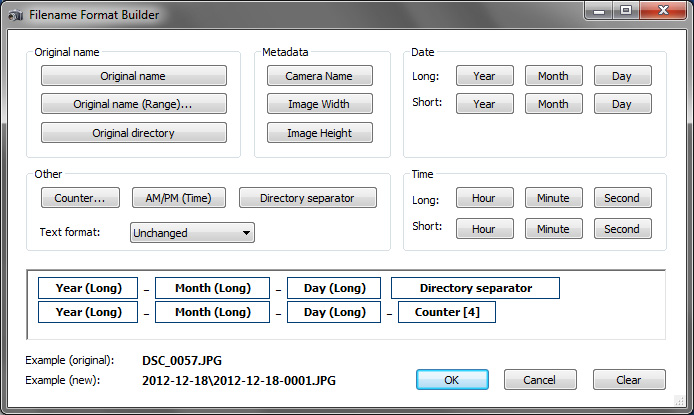This screenshot has width=694, height=415.
Task: Add the Long time Hour token
Action: tap(484, 198)
